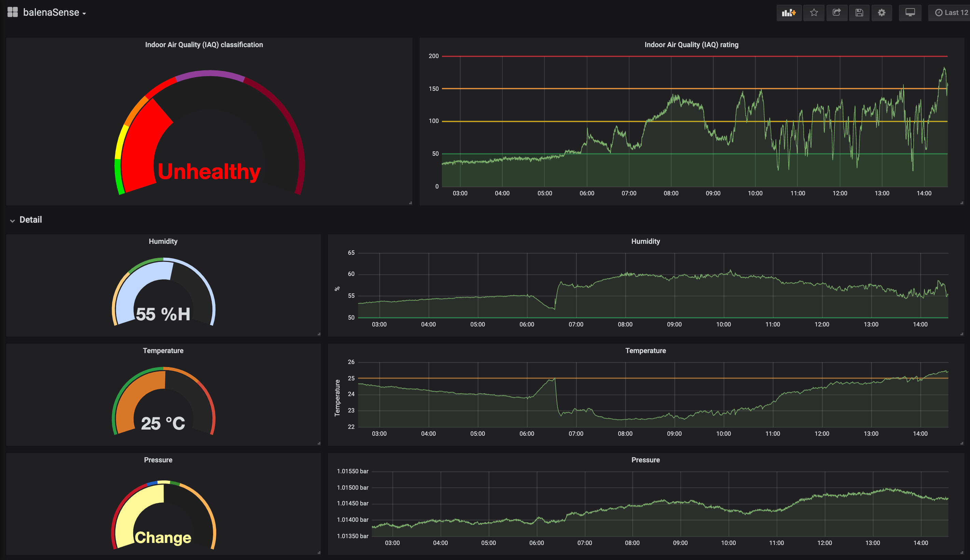Open dashboard settings gear icon
970x560 pixels.
[x=882, y=13]
